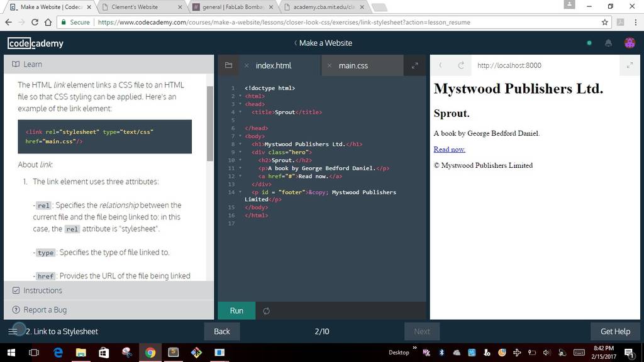644x362 pixels.
Task: Click the localhost:8000 preview address field
Action: pos(546,65)
